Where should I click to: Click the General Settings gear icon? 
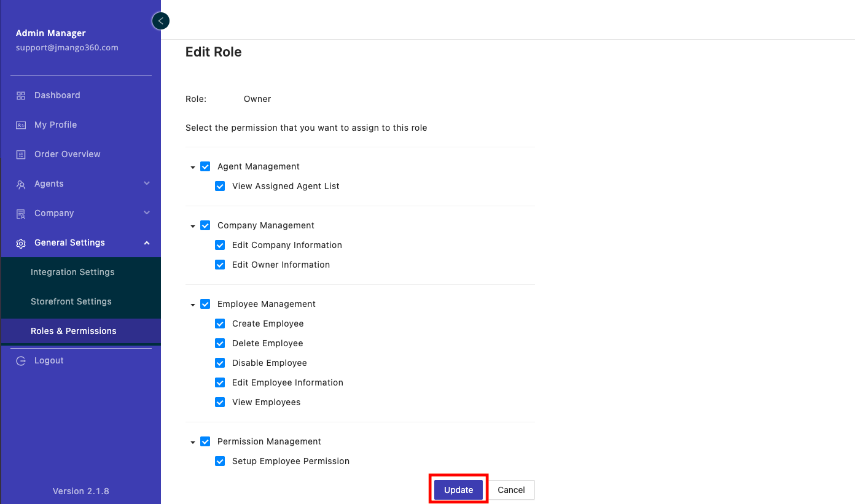tap(21, 243)
